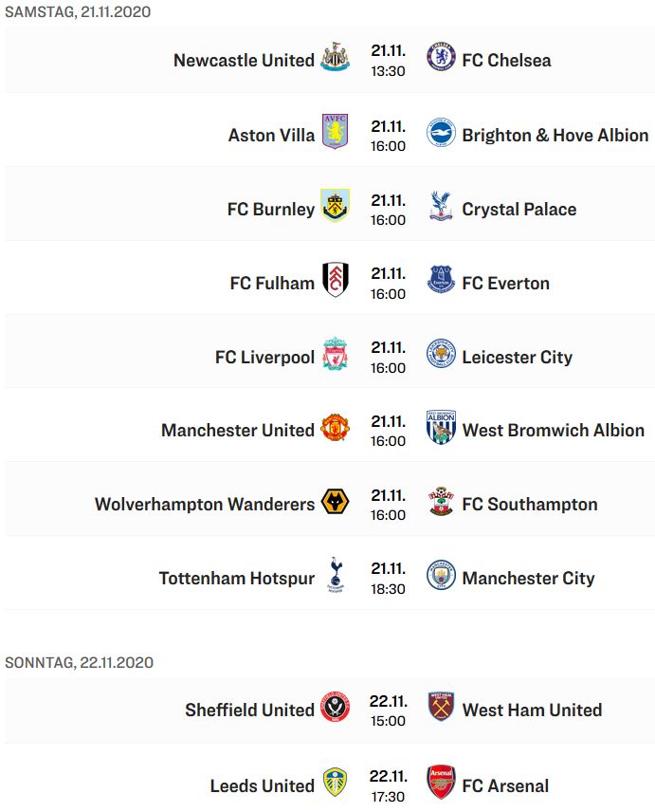Open the FC Fulham crest icon
Screen dimensions: 655x812
[x=335, y=281]
